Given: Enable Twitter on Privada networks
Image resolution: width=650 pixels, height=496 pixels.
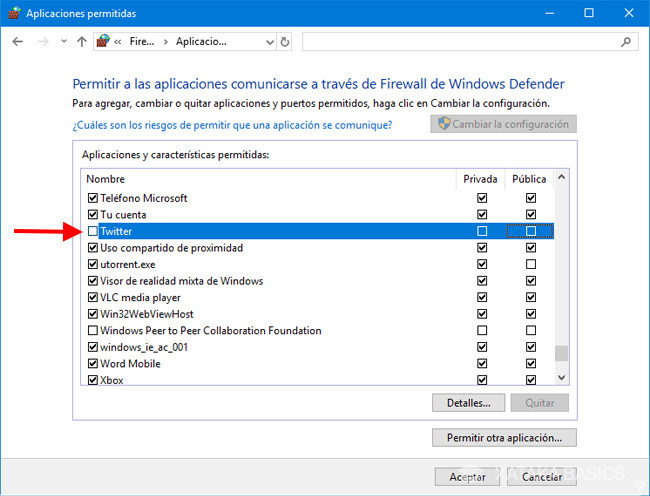Looking at the screenshot, I should 482,231.
